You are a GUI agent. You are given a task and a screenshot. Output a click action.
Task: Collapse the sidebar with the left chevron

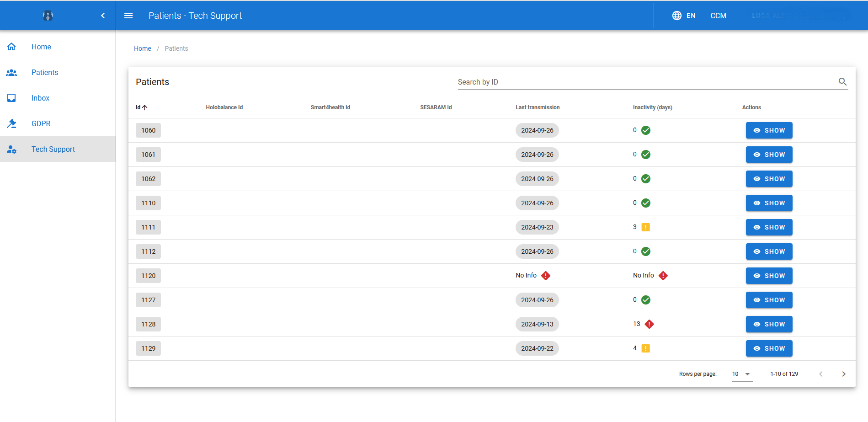coord(103,16)
